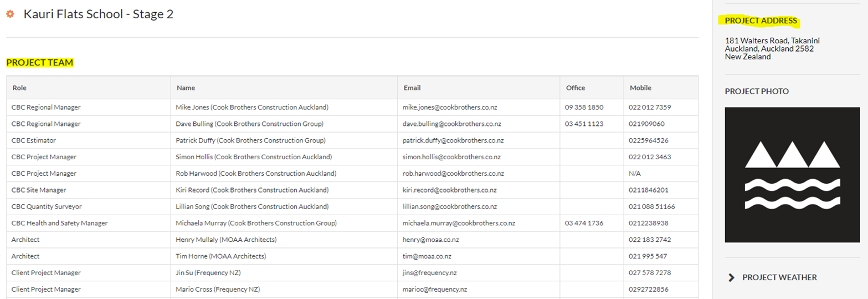Click mobile number 021909060

(647, 124)
